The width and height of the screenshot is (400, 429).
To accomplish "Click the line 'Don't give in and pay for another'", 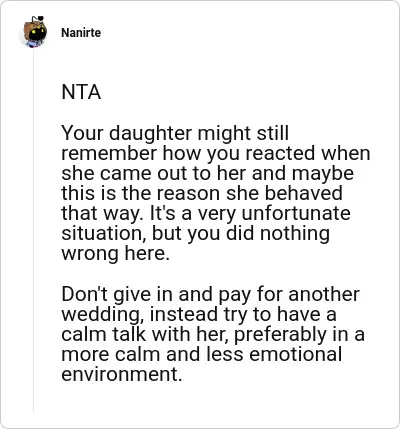I will pos(210,294).
